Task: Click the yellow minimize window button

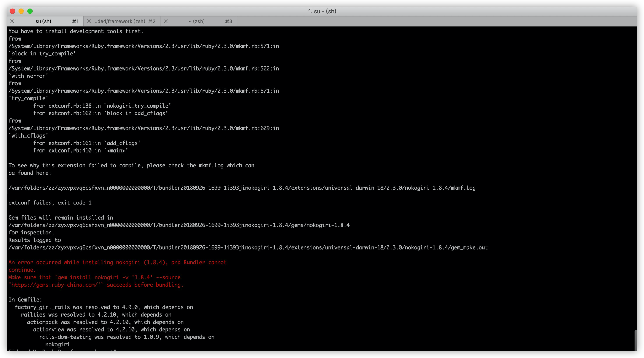Action: (21, 11)
